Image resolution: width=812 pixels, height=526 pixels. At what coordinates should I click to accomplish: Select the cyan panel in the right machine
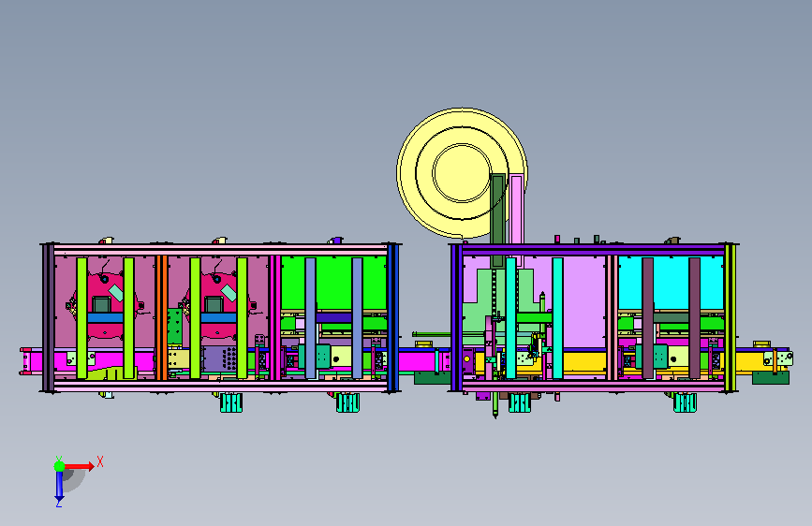point(671,284)
